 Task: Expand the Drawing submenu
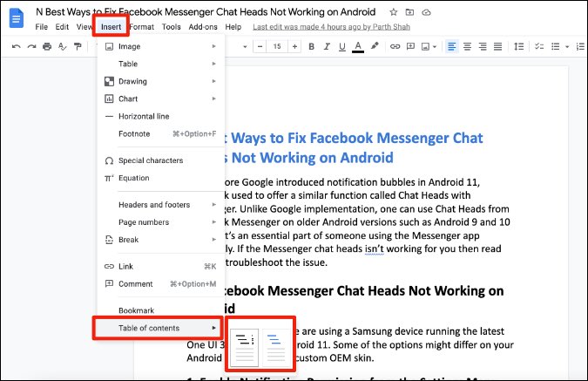point(160,81)
